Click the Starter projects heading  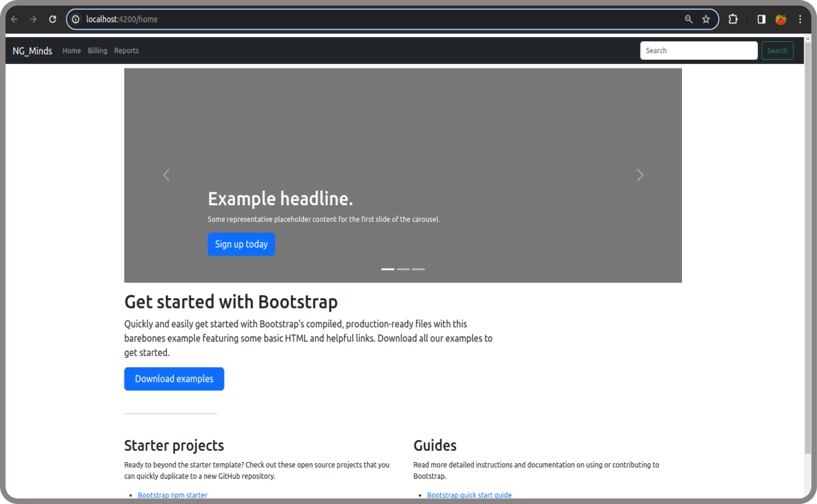click(174, 445)
